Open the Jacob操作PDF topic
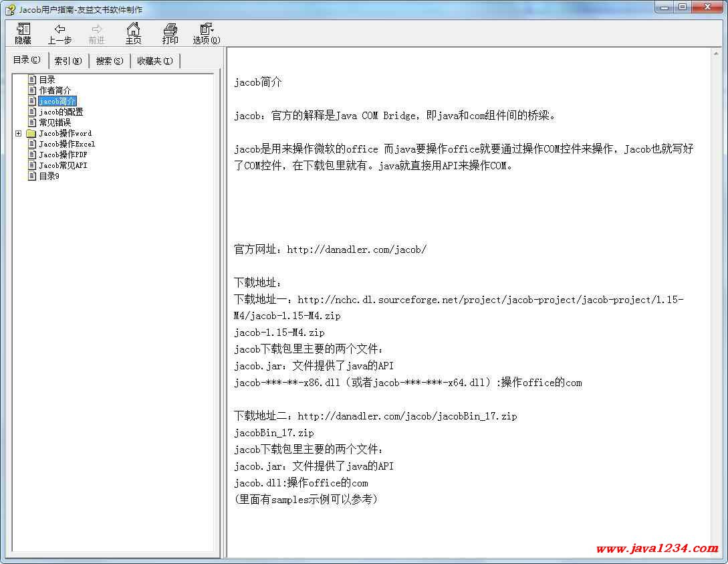Image resolution: width=728 pixels, height=564 pixels. pos(63,155)
